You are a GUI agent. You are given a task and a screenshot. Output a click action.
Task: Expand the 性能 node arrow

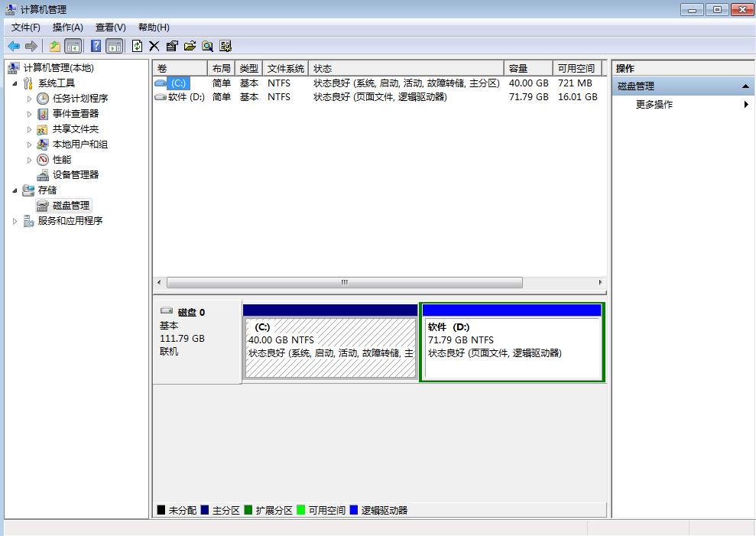[29, 160]
